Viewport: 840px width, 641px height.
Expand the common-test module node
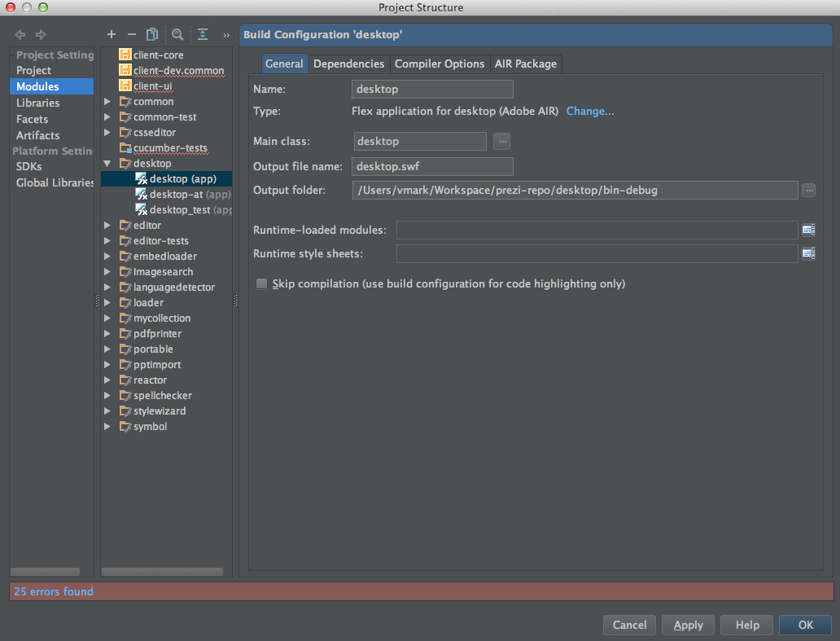(x=107, y=116)
